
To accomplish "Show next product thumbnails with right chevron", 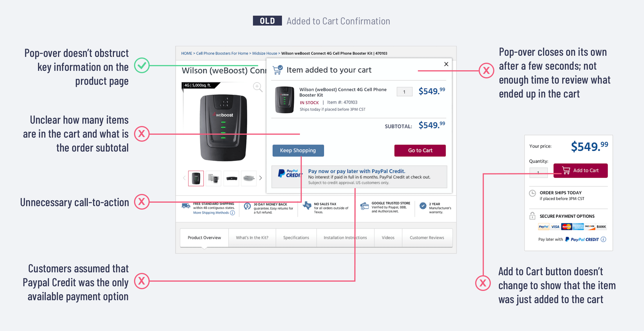I will tap(261, 178).
